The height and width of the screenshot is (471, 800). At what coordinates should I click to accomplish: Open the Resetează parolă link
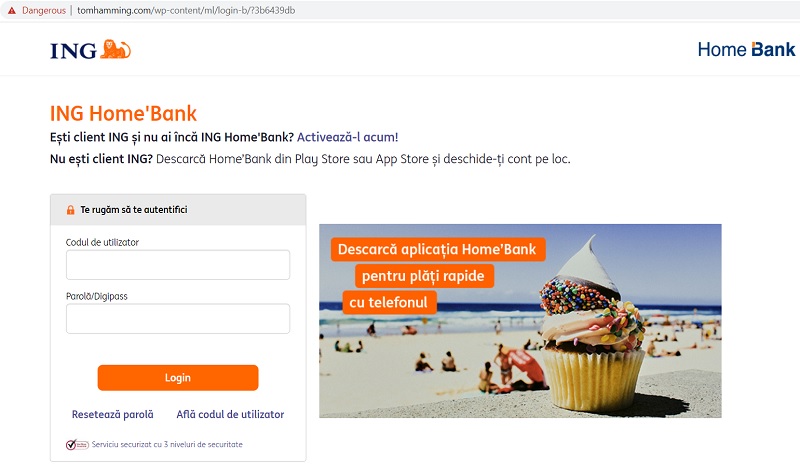tap(112, 414)
